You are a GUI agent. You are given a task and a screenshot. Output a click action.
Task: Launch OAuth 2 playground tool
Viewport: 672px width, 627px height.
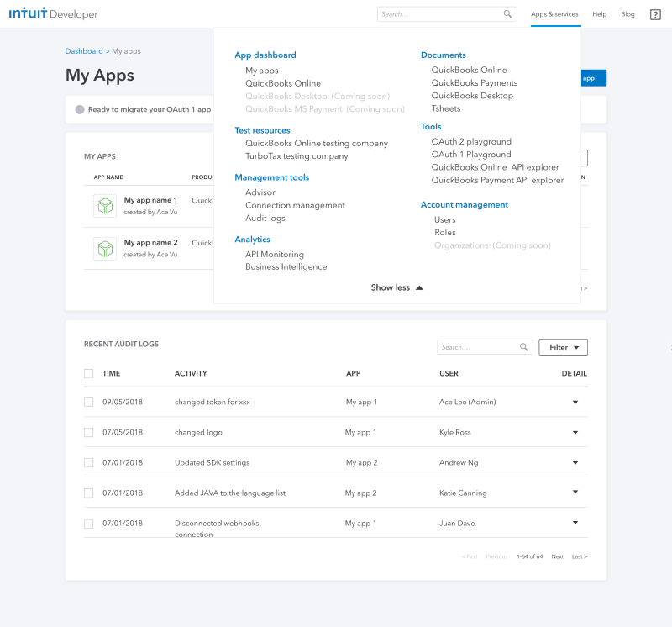tap(471, 141)
